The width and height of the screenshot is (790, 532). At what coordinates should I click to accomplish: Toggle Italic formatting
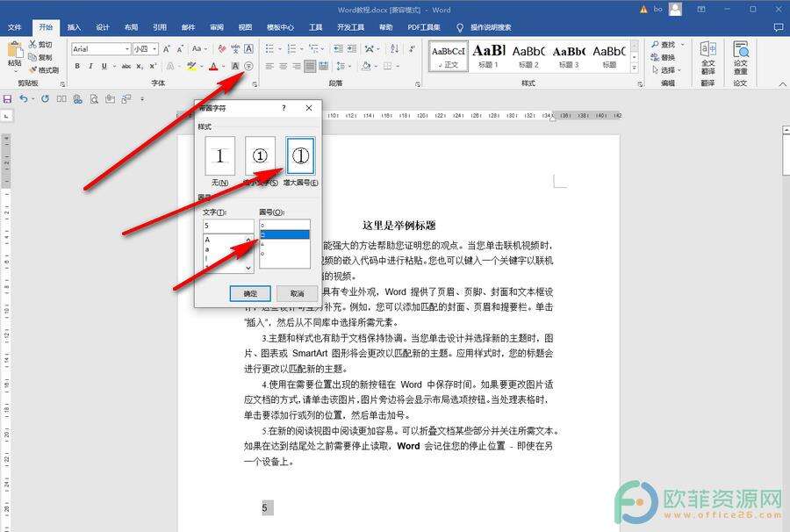coord(90,66)
